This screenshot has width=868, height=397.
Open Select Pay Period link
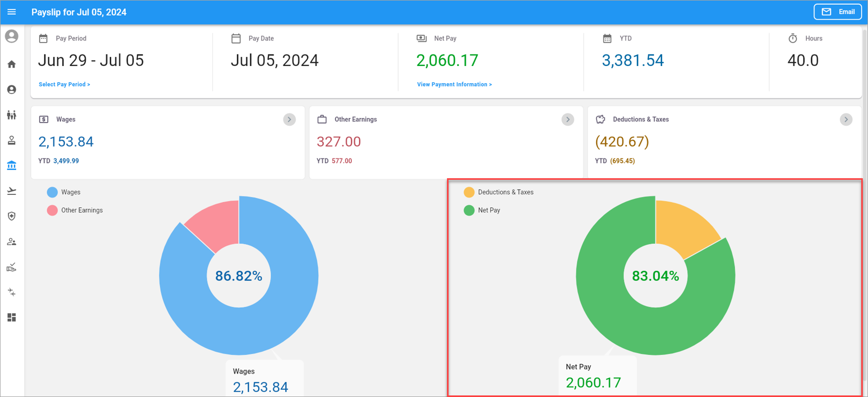pyautogui.click(x=64, y=84)
